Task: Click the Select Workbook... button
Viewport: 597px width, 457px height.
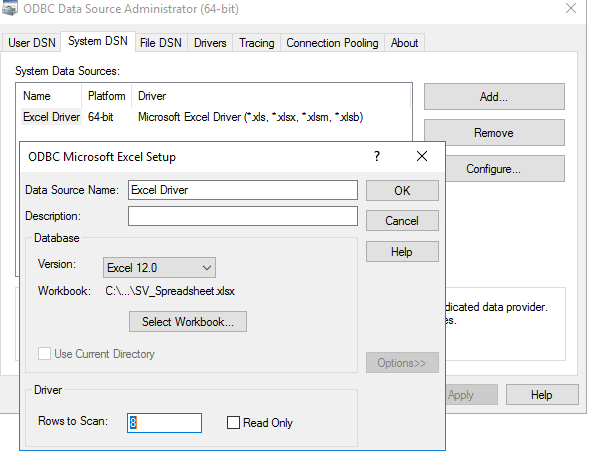Action: [188, 322]
